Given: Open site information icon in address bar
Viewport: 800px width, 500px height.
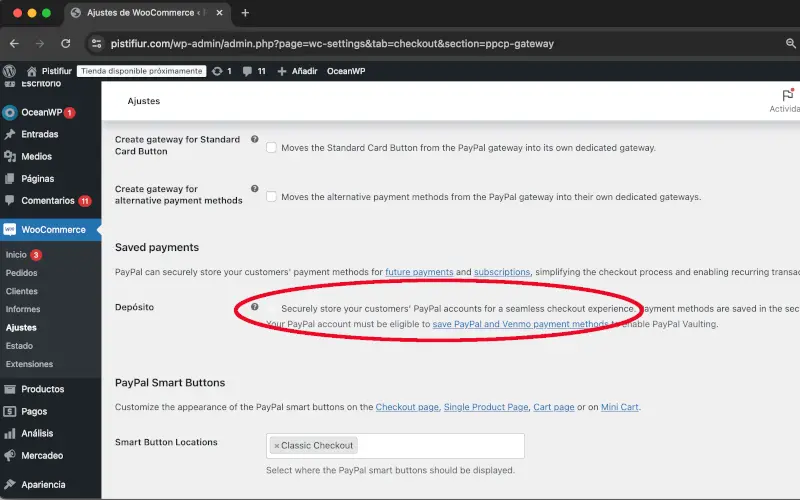Looking at the screenshot, I should [96, 44].
